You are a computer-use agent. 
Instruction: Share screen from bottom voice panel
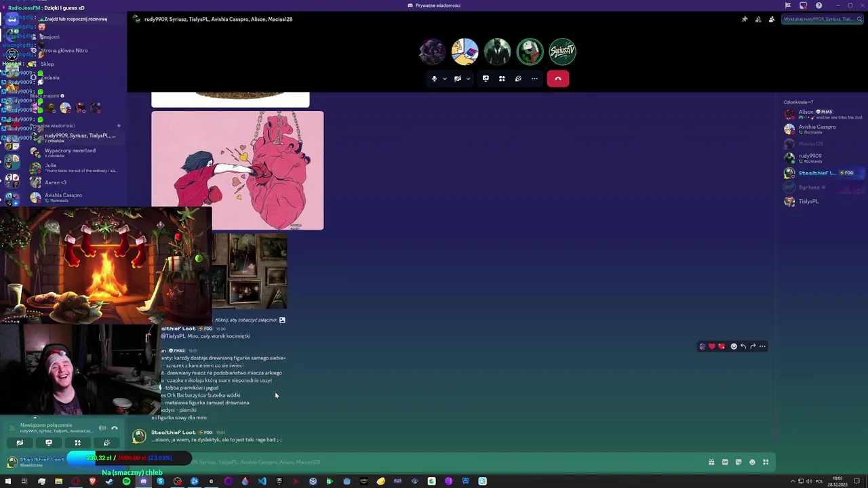coord(49,443)
